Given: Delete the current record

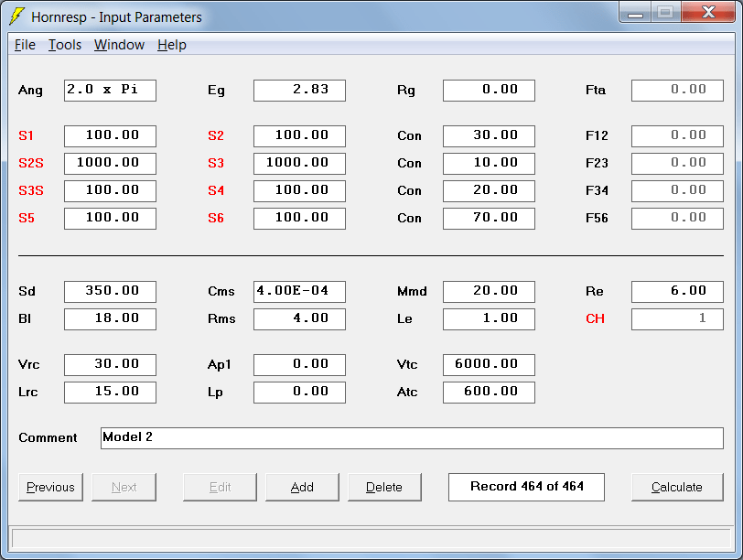Looking at the screenshot, I should coord(384,487).
